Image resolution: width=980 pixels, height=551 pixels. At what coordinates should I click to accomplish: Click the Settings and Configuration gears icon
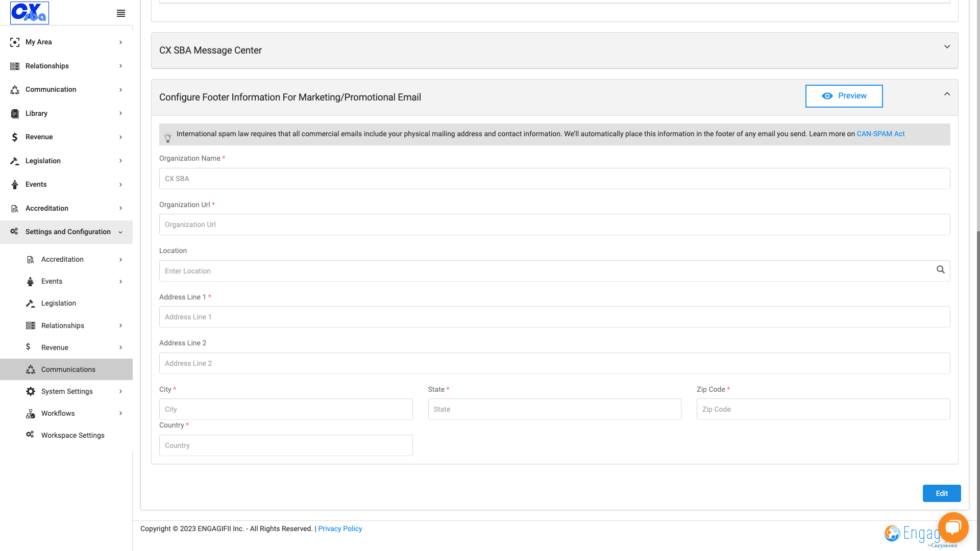[14, 232]
